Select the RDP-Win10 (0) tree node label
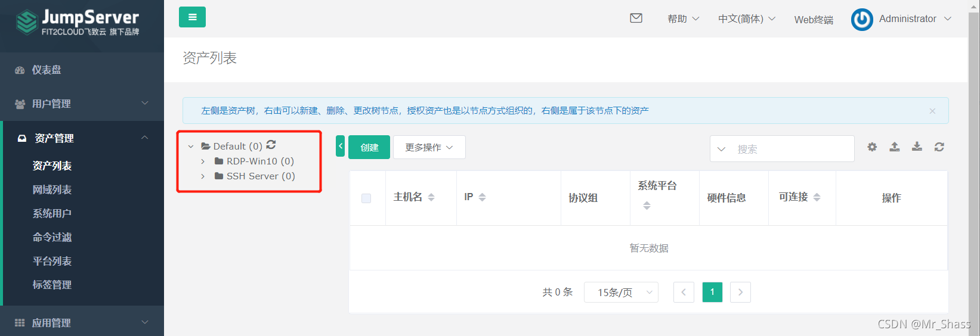Viewport: 980px width, 336px height. tap(260, 161)
